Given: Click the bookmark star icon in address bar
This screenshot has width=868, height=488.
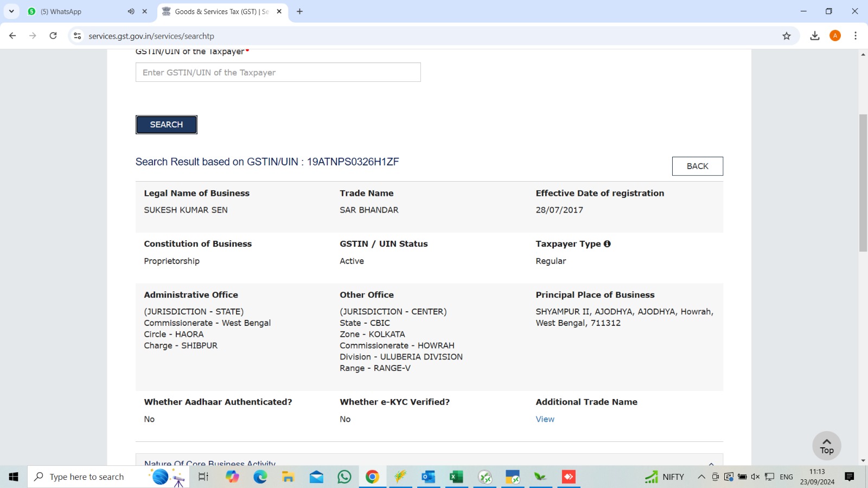Looking at the screenshot, I should point(787,36).
